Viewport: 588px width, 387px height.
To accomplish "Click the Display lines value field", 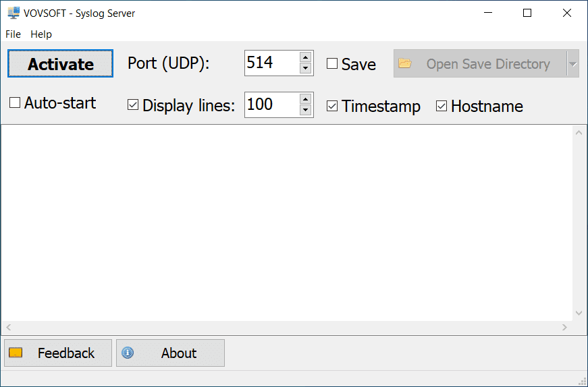I will click(272, 105).
